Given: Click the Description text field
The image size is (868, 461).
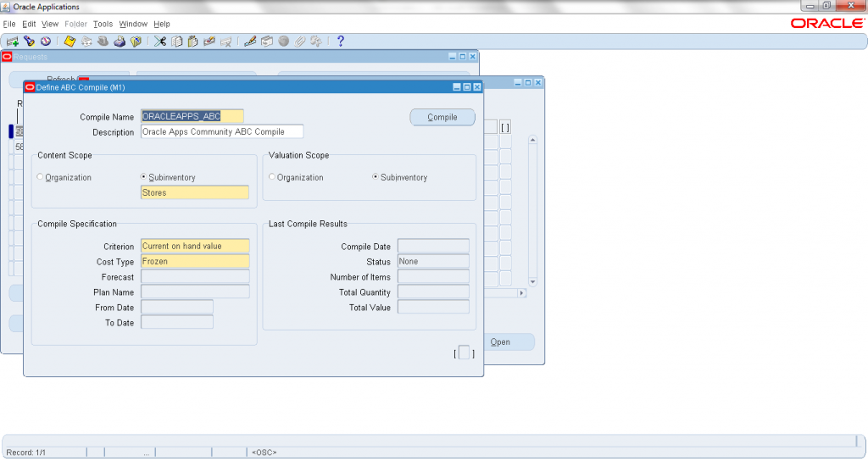Looking at the screenshot, I should coord(221,132).
